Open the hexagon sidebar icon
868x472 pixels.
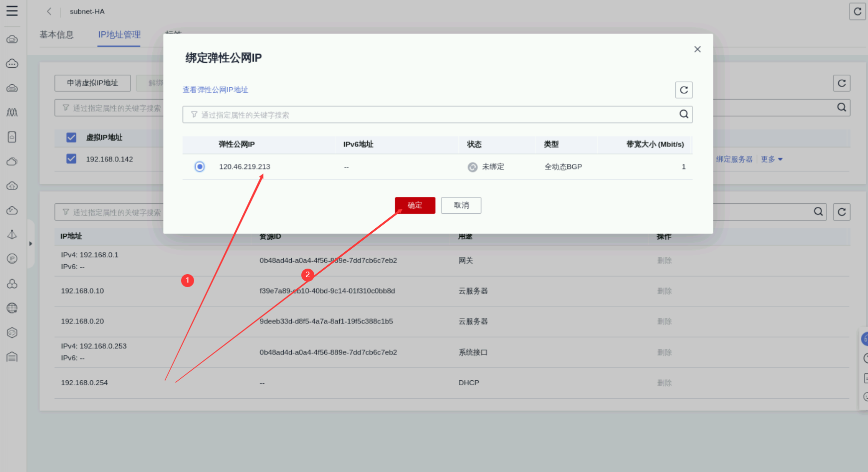pos(12,332)
